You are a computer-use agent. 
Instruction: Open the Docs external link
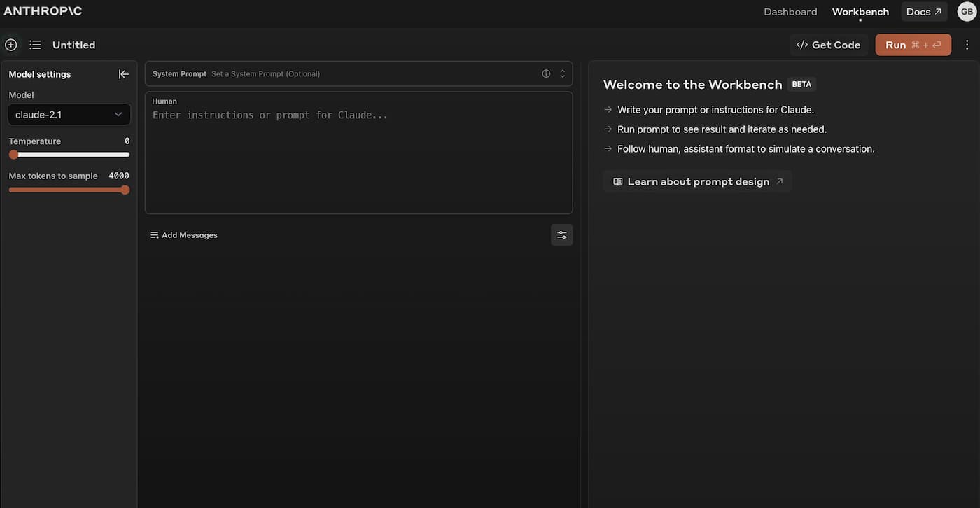tap(924, 12)
